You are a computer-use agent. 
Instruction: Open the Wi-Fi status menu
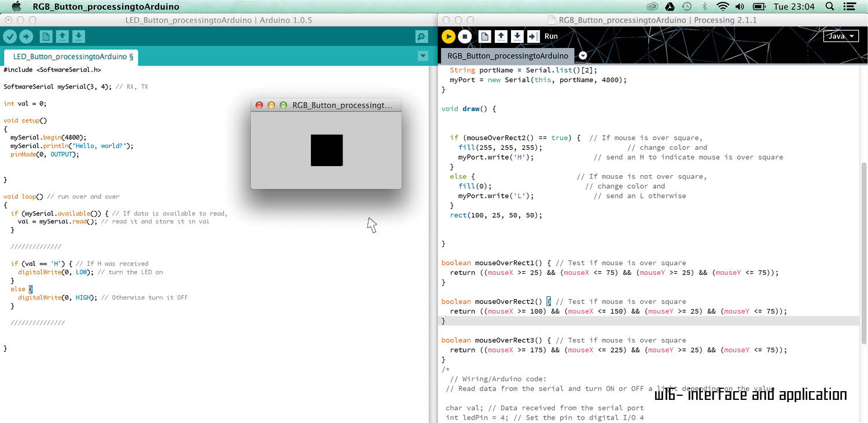tap(722, 6)
